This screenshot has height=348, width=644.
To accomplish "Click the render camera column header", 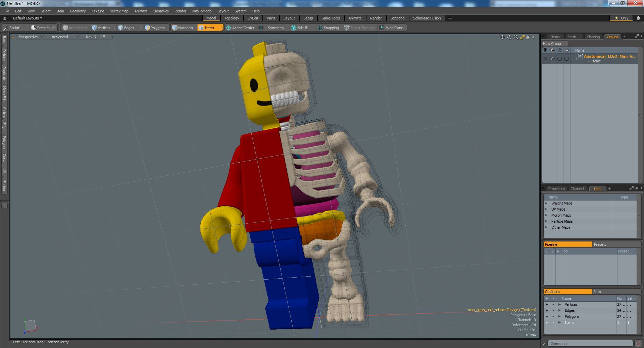I will click(553, 50).
